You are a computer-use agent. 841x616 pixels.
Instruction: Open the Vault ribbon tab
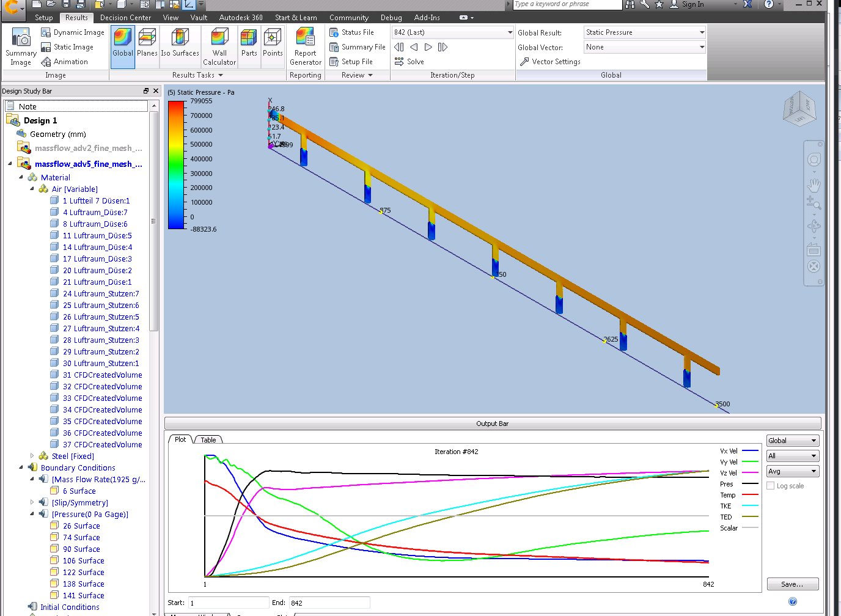199,18
